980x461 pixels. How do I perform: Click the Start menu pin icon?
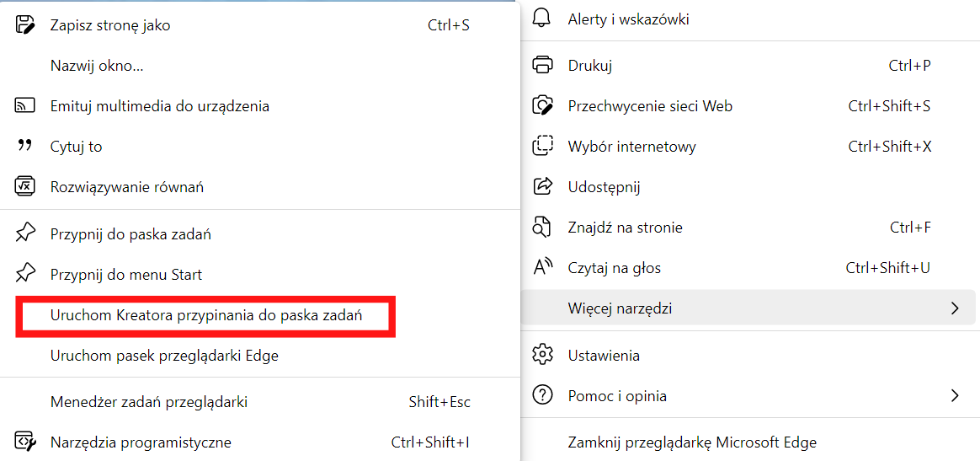(x=24, y=274)
